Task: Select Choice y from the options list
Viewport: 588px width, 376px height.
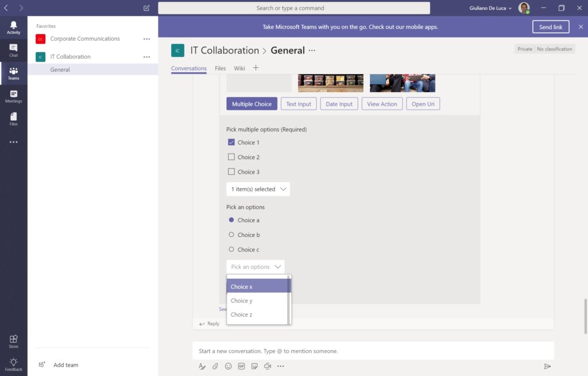Action: tap(241, 300)
